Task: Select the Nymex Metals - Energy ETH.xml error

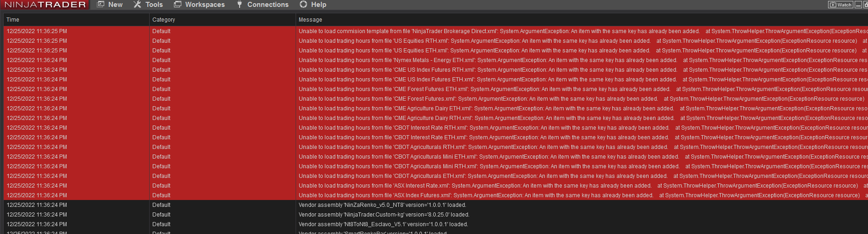Action: coord(583,60)
